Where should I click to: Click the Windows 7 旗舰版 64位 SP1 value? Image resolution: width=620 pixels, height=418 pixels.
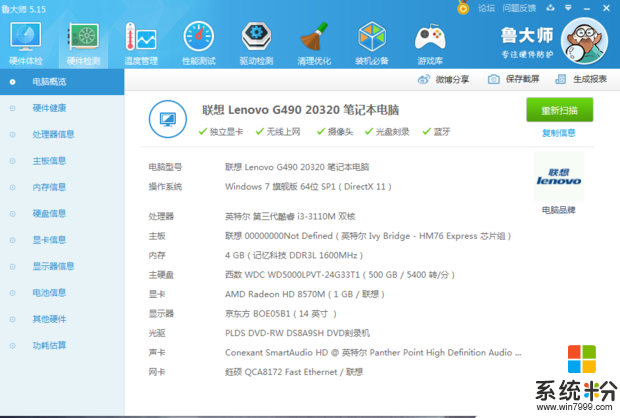click(308, 187)
